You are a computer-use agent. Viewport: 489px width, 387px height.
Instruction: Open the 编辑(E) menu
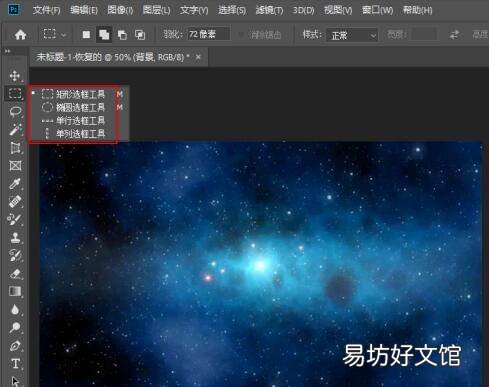(x=84, y=10)
